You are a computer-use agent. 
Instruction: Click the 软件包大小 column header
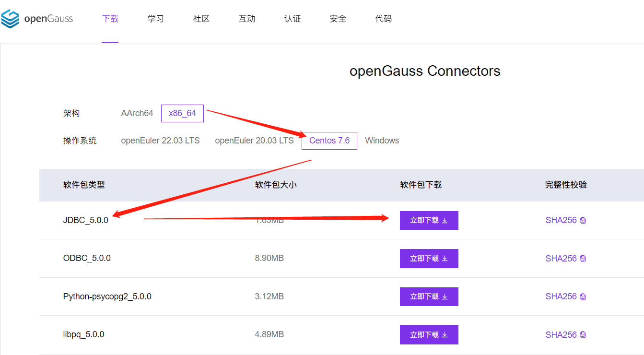(x=276, y=185)
